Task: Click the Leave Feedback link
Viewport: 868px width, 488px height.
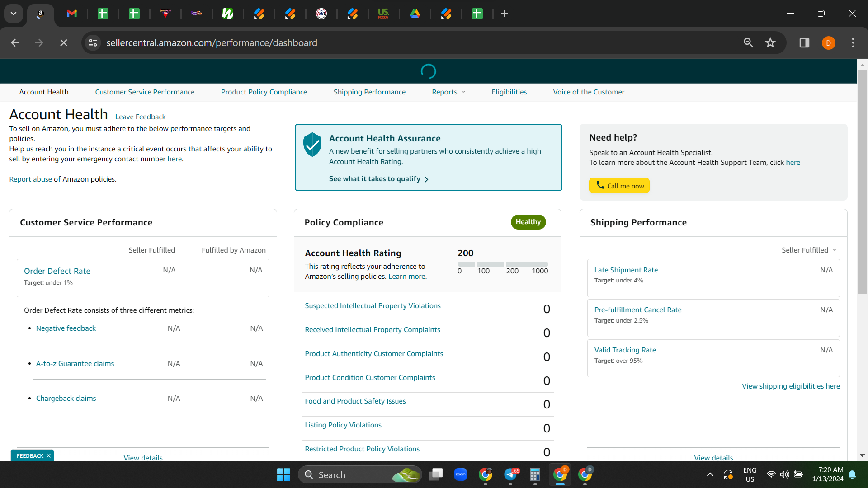Action: [x=140, y=117]
